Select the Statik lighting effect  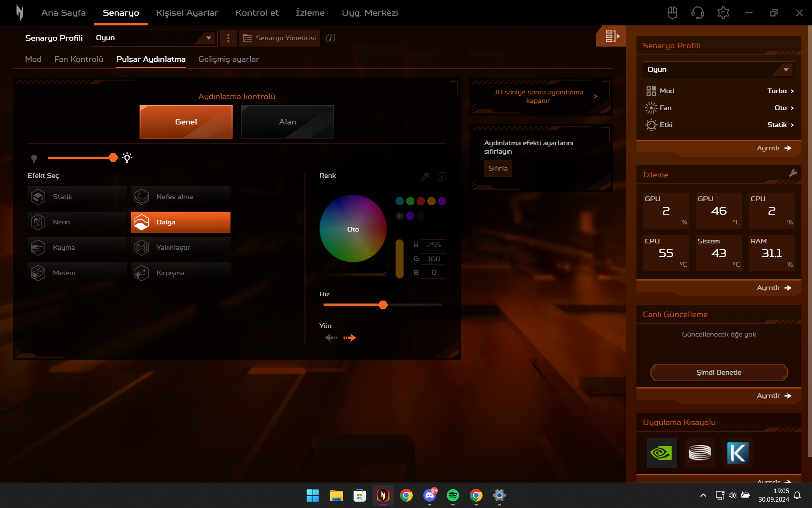click(77, 197)
